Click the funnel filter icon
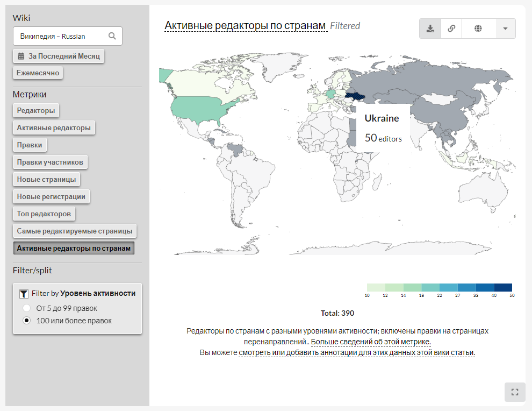Screen dimensions: 532x411 coord(24,294)
